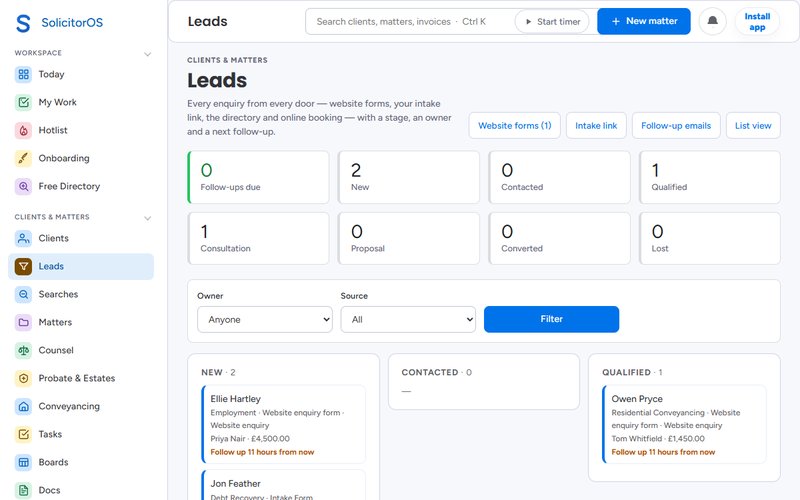Open the Today grid icon
This screenshot has width=800, height=500.
tap(23, 74)
